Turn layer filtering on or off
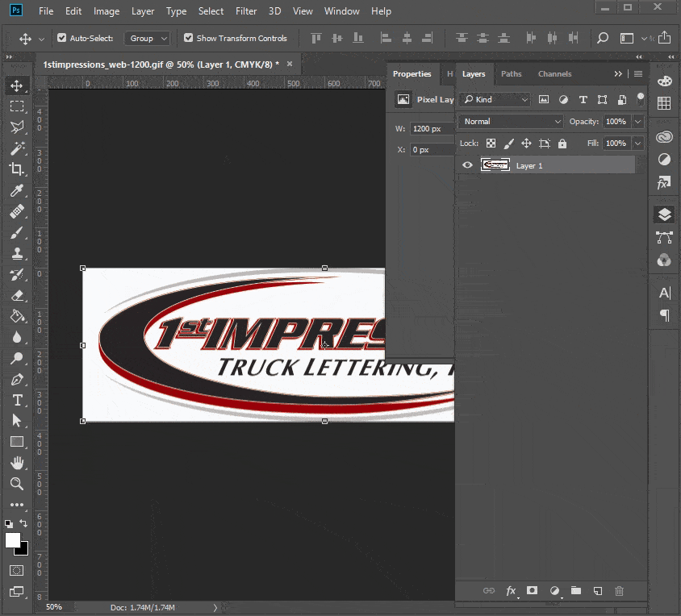681x616 pixels. coord(640,99)
